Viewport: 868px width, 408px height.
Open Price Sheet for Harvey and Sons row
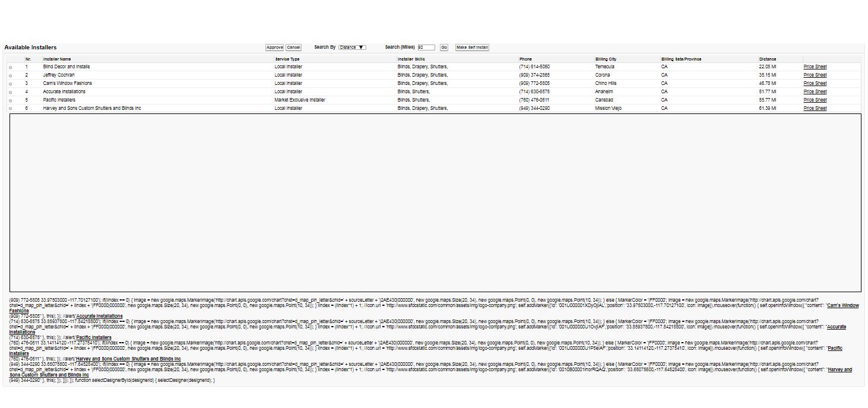[x=815, y=108]
